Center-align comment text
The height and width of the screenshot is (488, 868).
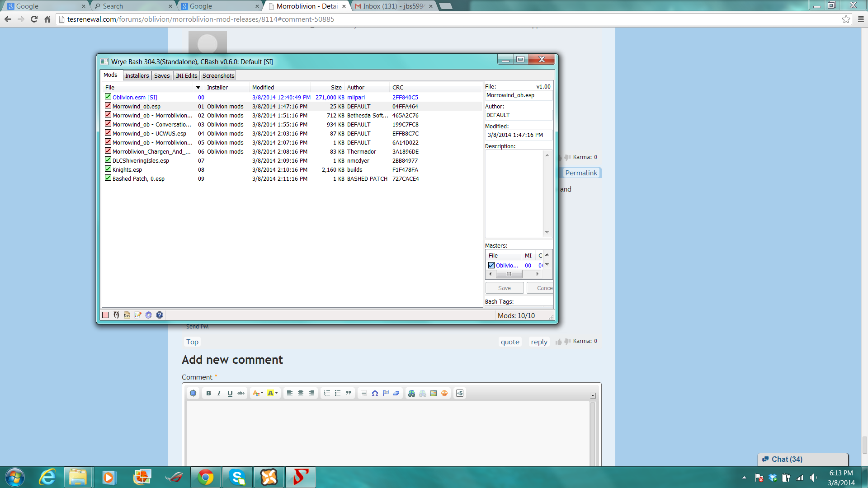tap(301, 393)
